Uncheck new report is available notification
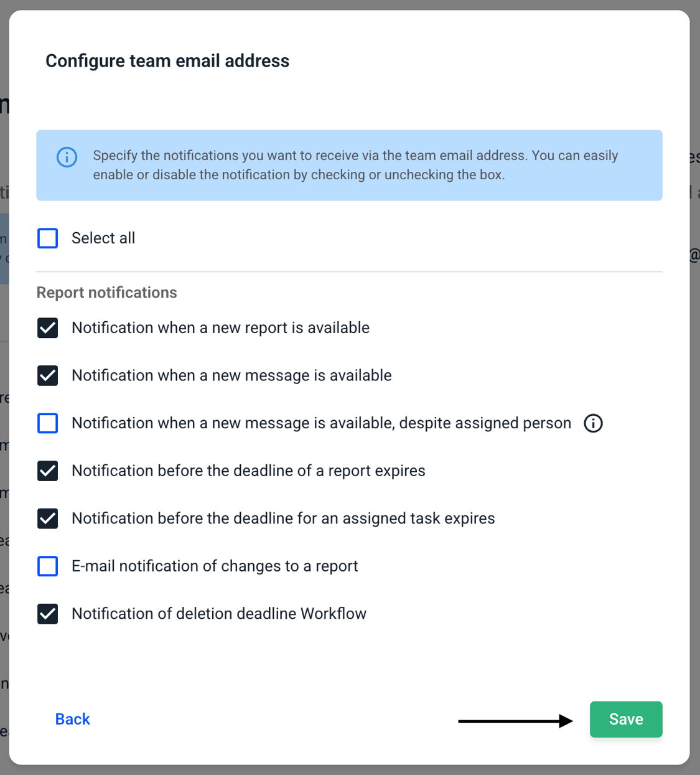This screenshot has height=775, width=700. coord(48,328)
